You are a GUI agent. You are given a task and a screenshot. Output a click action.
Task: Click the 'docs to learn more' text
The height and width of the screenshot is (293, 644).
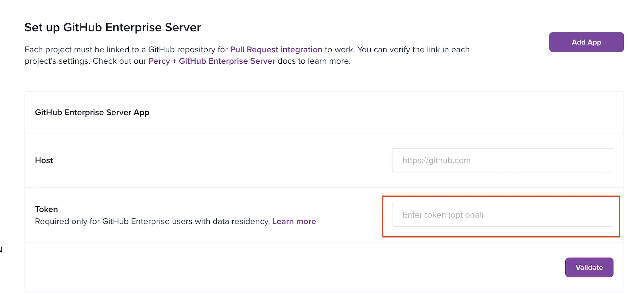(314, 61)
